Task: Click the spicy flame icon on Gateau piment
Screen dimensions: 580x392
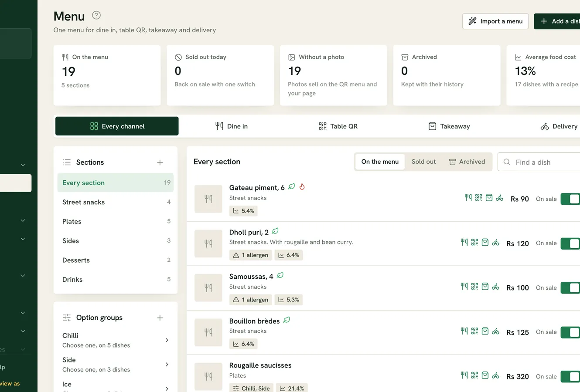Action: tap(302, 186)
